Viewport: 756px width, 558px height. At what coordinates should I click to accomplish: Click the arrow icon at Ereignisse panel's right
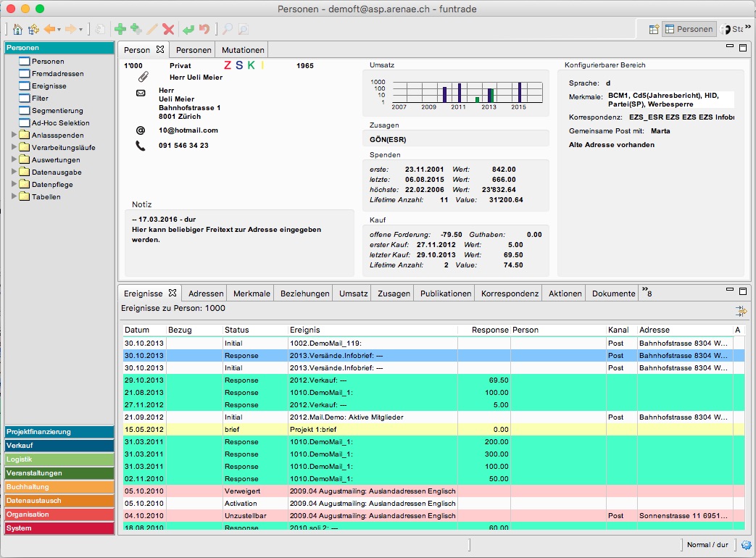[x=740, y=311]
